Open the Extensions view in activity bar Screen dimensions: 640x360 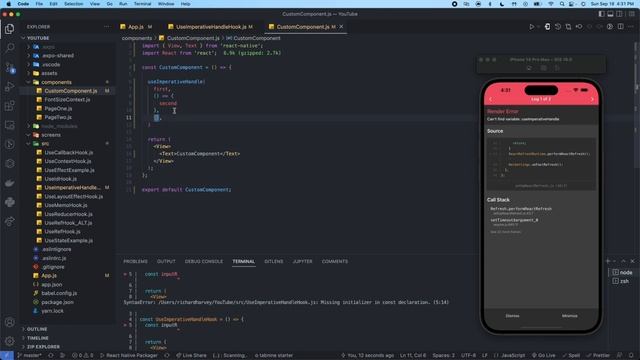click(9, 106)
